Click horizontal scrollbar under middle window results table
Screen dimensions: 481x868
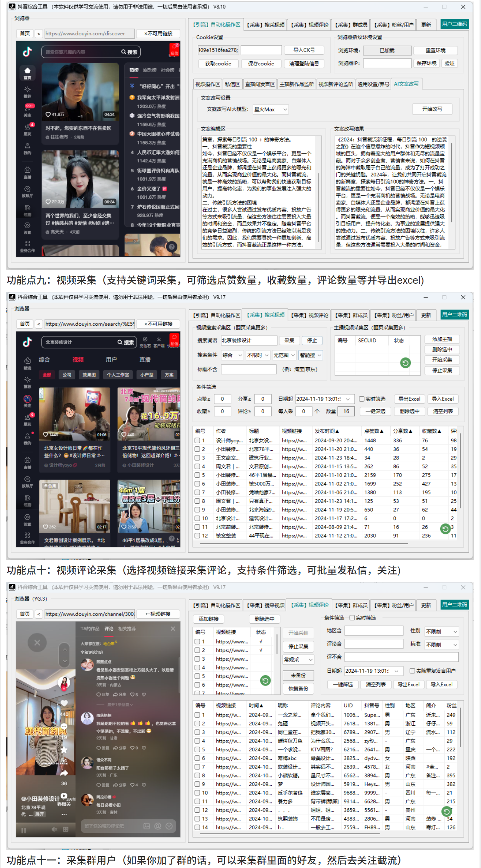(304, 544)
